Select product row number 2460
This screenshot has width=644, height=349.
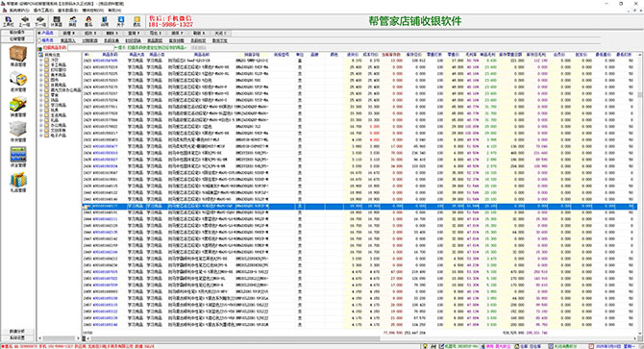pyautogui.click(x=359, y=325)
